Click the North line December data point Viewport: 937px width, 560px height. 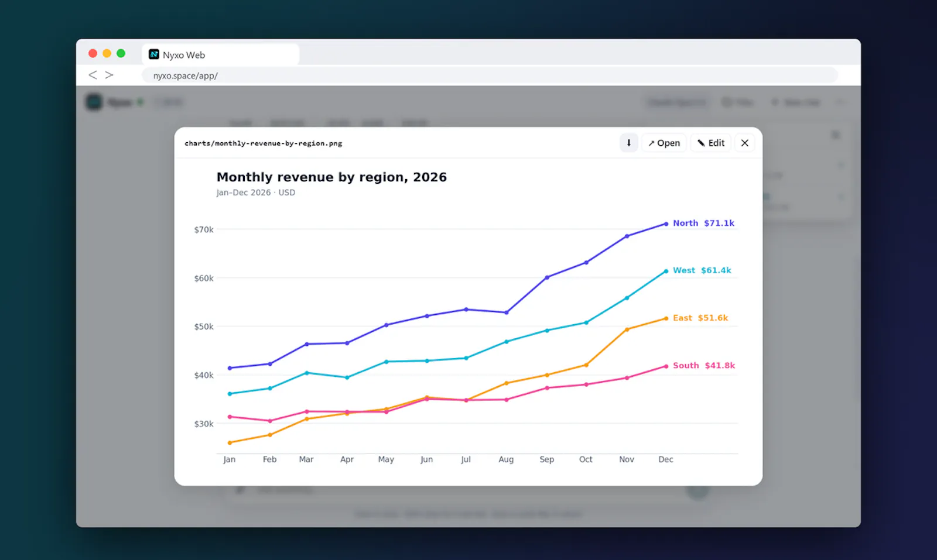[x=666, y=224]
